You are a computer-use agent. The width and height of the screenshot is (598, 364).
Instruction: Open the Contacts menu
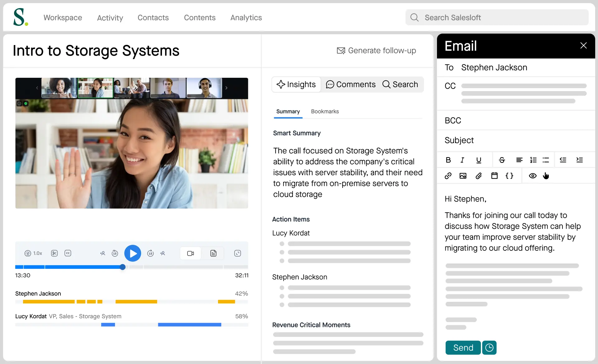coord(153,18)
